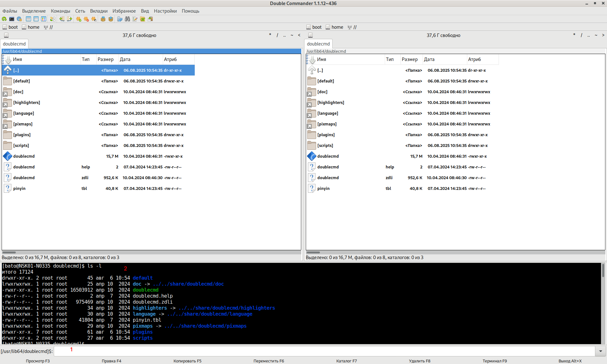Toggle full columns view mode icon
Screen dimensions: 607x364
coord(36,19)
